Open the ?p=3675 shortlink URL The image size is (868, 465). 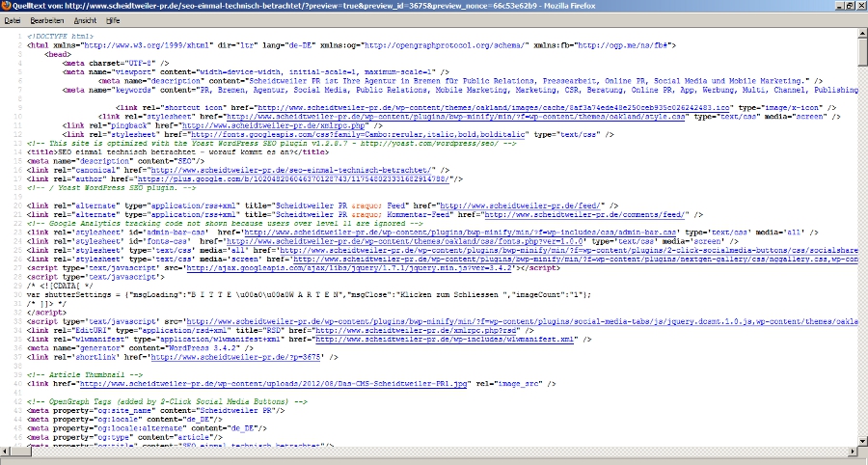(236, 357)
